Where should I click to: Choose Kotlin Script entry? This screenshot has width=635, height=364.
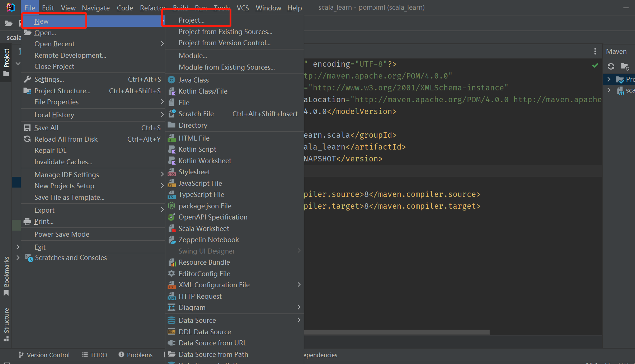235,149
